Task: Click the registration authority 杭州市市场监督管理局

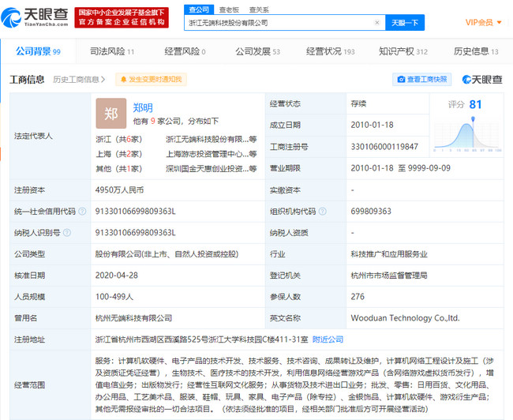Action: [389, 276]
